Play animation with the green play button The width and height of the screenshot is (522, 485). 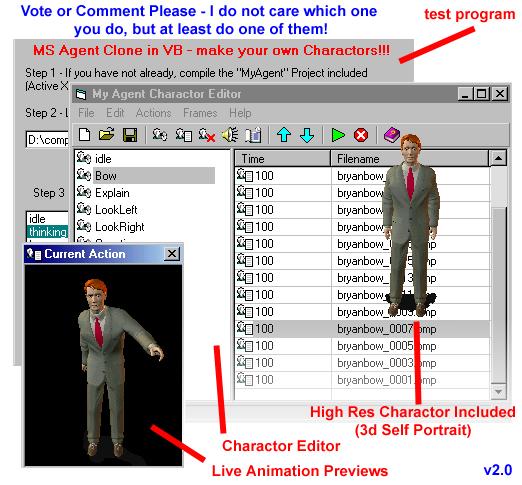click(x=338, y=135)
